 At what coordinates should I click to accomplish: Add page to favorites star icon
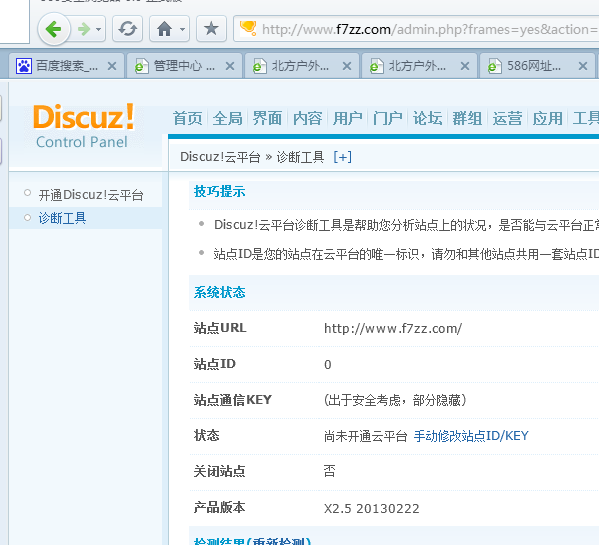click(x=211, y=29)
